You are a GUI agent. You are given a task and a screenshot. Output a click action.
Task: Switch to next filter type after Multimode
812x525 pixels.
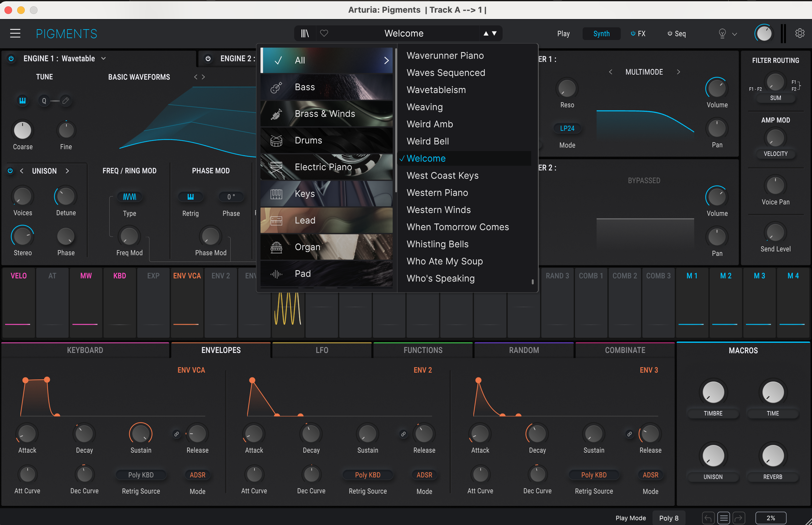pyautogui.click(x=678, y=72)
